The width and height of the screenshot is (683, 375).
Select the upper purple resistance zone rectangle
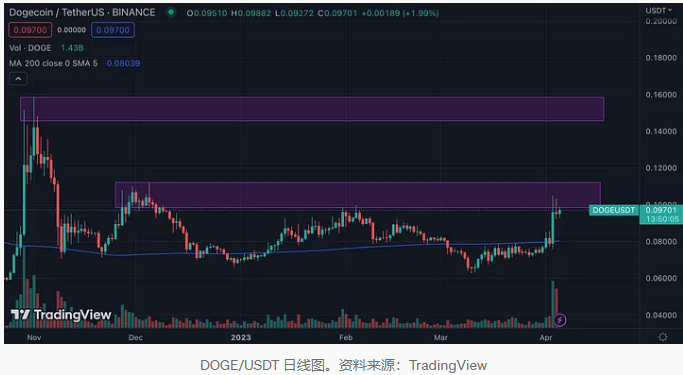point(312,109)
